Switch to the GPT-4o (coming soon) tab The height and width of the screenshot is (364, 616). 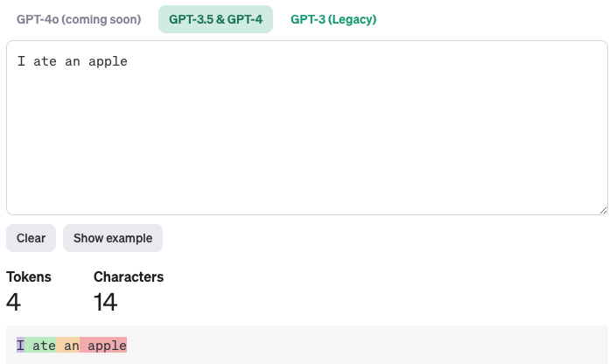(x=79, y=19)
